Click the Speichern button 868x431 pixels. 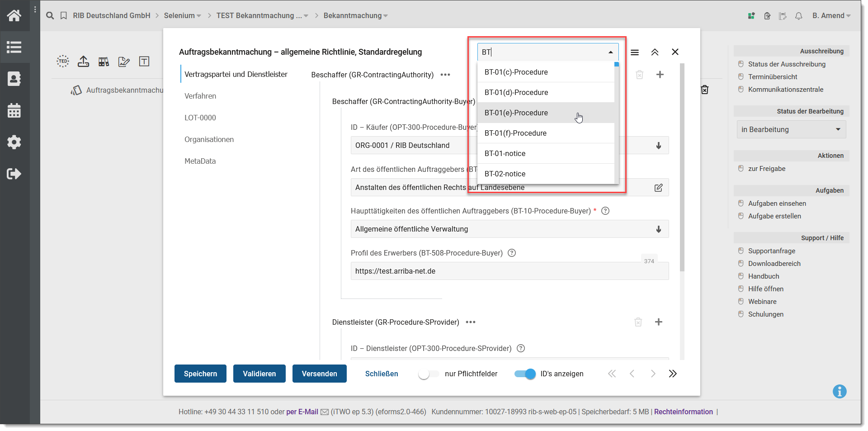coord(200,374)
